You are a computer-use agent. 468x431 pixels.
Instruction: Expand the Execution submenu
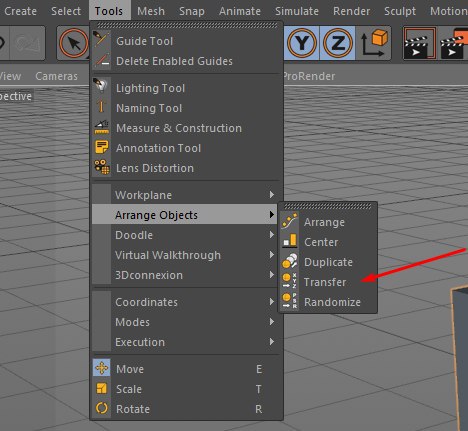186,342
